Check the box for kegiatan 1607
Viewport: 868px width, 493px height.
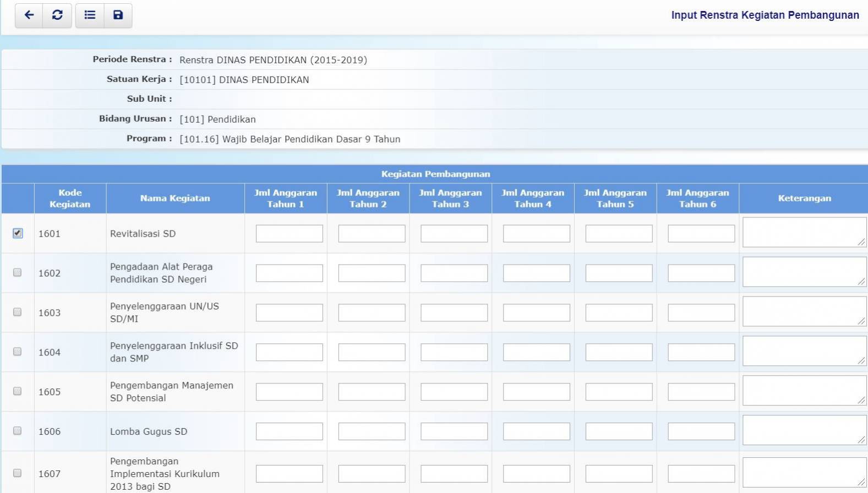pos(18,473)
